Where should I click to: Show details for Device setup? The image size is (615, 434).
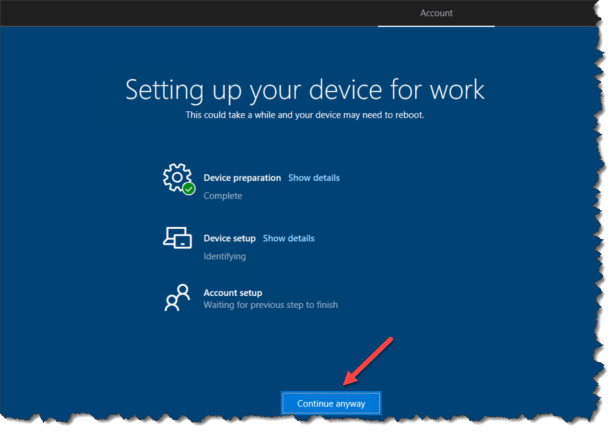(x=289, y=238)
